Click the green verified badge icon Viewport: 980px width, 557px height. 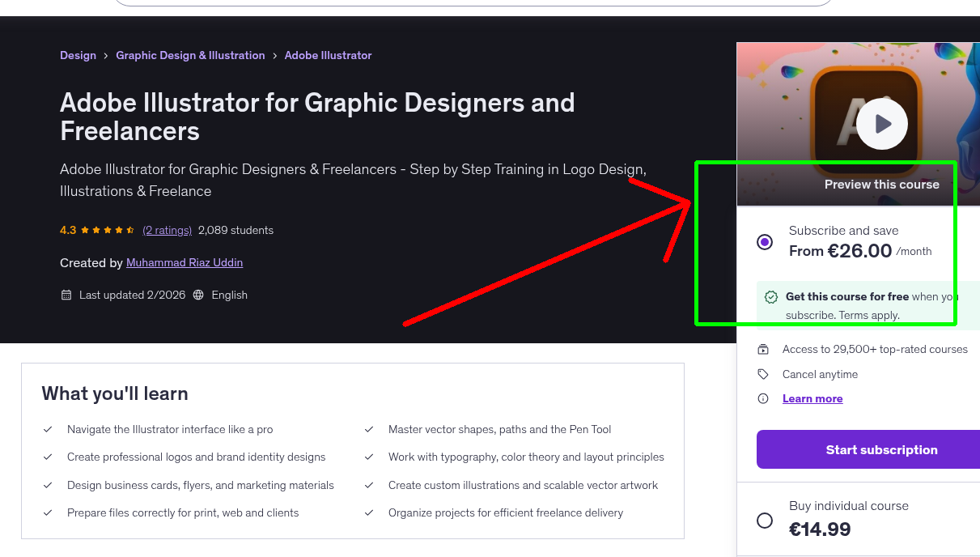click(771, 297)
